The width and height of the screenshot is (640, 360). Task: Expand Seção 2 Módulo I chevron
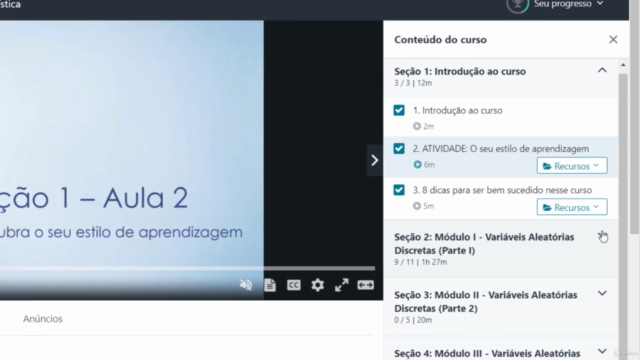[x=602, y=236]
